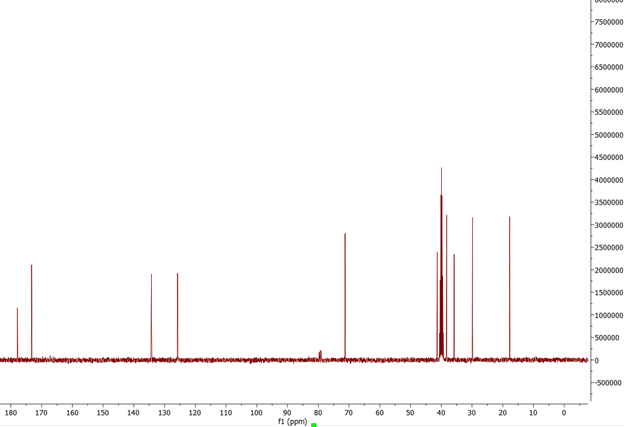Click the x-axis tick label "70"
Screen dimensions: 624x427
click(x=349, y=413)
